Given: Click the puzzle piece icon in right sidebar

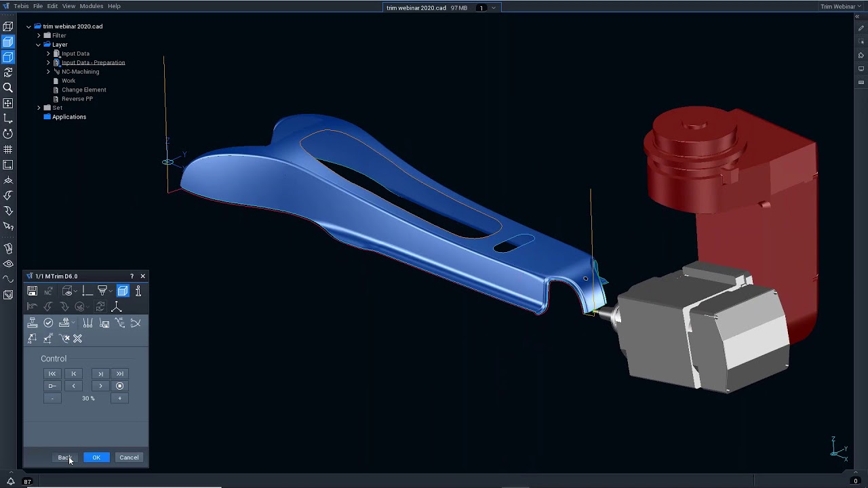Looking at the screenshot, I should (861, 56).
